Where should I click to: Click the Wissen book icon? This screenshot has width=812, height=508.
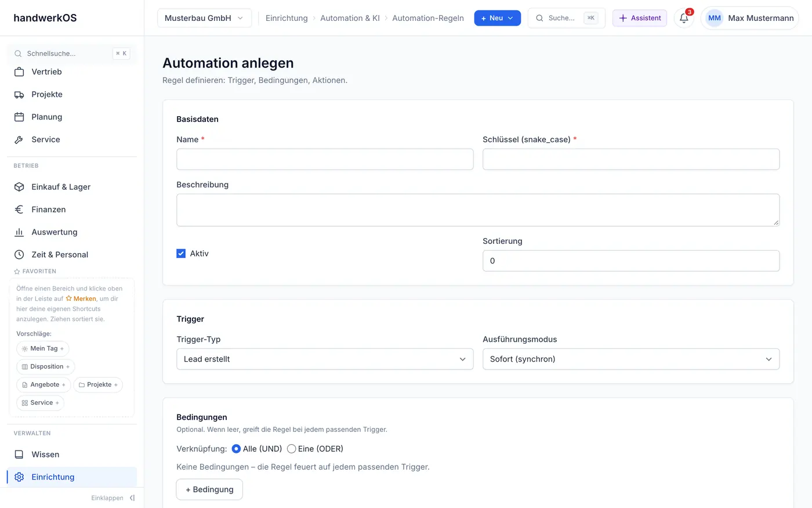click(x=19, y=455)
